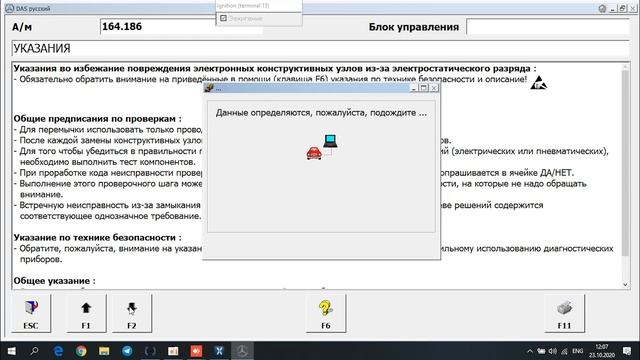
Task: Click the 'Указание по технике безопасности' heading
Action: pos(97,238)
